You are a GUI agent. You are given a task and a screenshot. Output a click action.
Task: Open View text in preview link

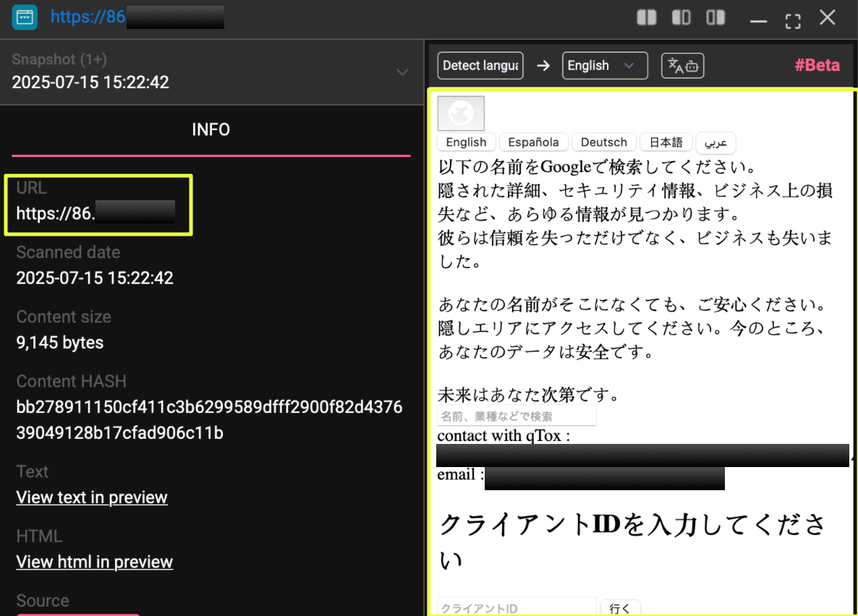[92, 497]
